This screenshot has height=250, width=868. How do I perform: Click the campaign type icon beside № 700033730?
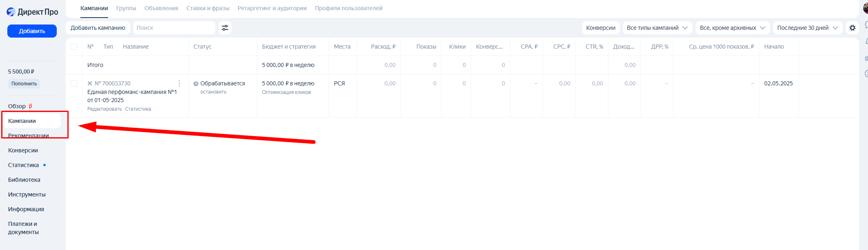click(90, 83)
